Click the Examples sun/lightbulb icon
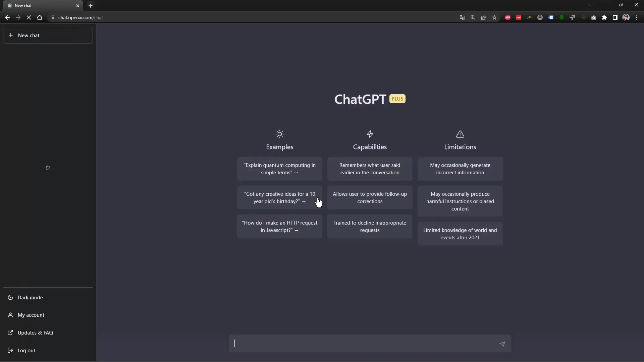This screenshot has height=362, width=644. click(x=279, y=134)
